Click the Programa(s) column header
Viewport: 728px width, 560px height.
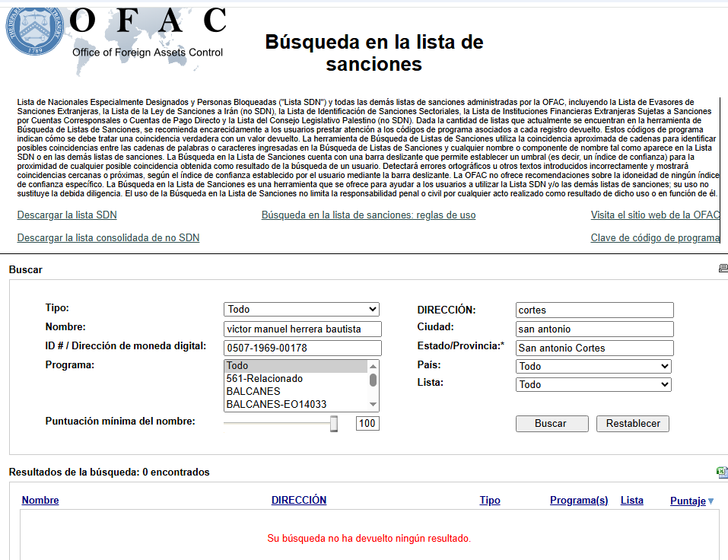(579, 500)
